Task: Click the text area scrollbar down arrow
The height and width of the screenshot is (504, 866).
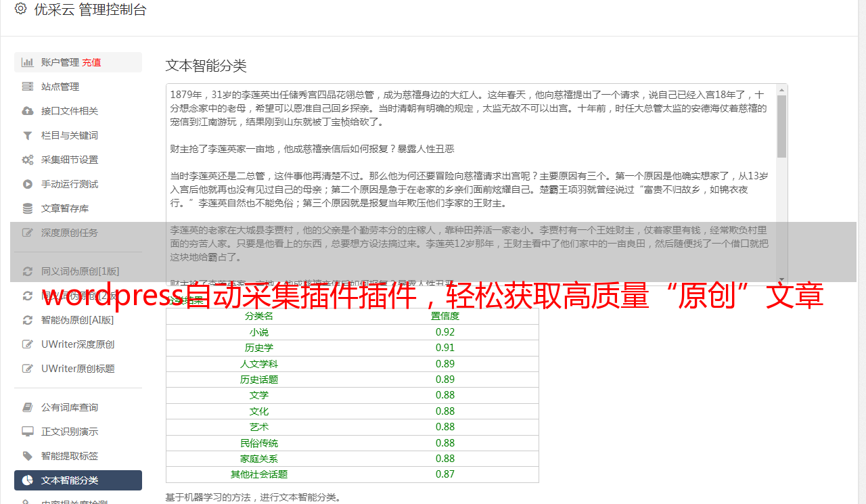Action: 782,279
